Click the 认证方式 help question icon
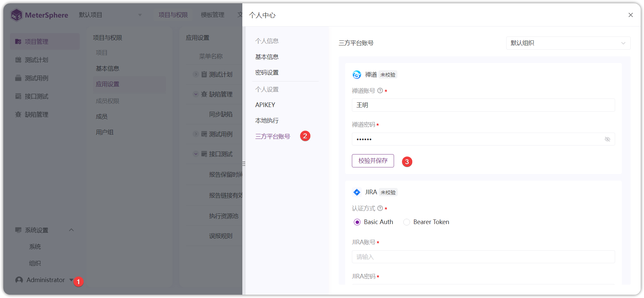The image size is (644, 298). pos(380,208)
